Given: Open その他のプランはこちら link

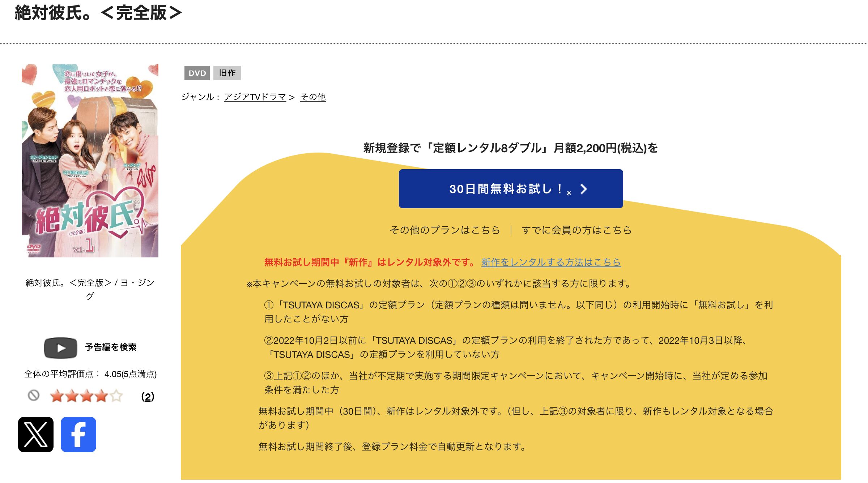Looking at the screenshot, I should click(444, 230).
